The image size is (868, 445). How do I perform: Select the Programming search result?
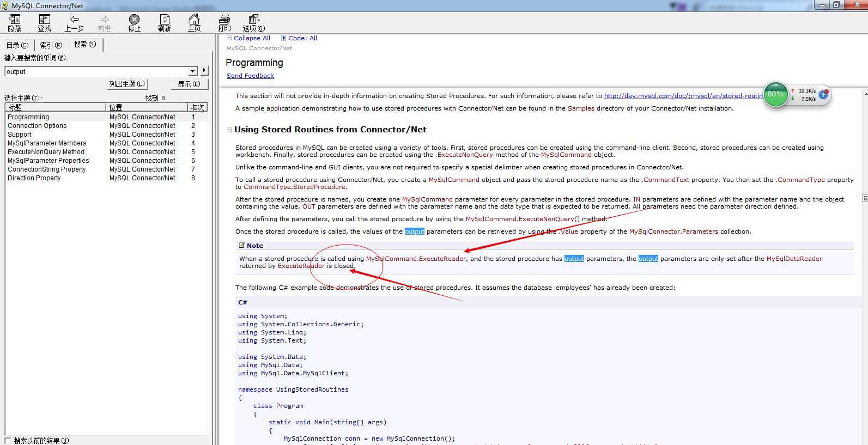pos(106,117)
